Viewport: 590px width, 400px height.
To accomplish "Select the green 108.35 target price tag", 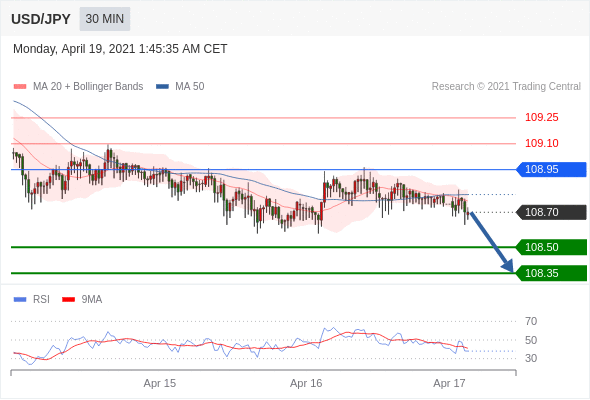I will 551,273.
